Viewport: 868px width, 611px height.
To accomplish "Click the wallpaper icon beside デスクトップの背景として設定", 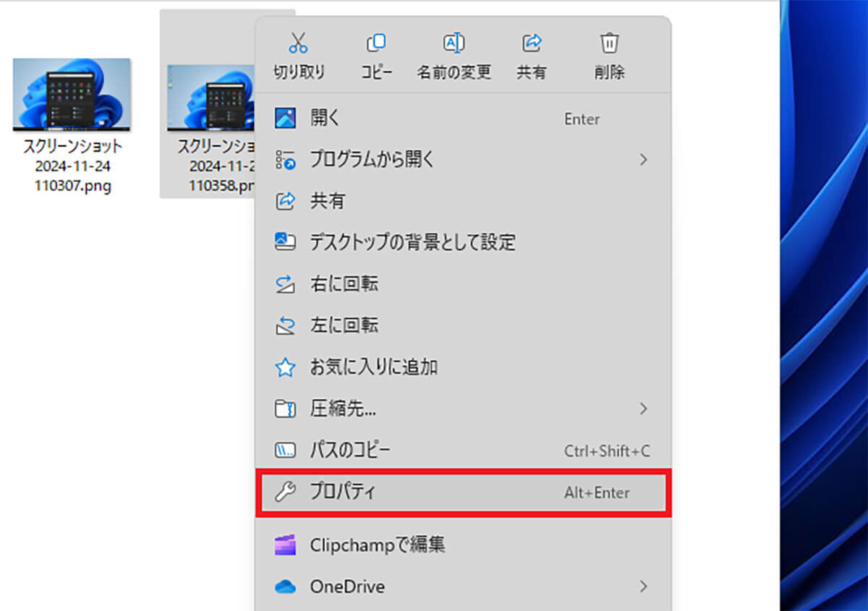I will (x=286, y=242).
